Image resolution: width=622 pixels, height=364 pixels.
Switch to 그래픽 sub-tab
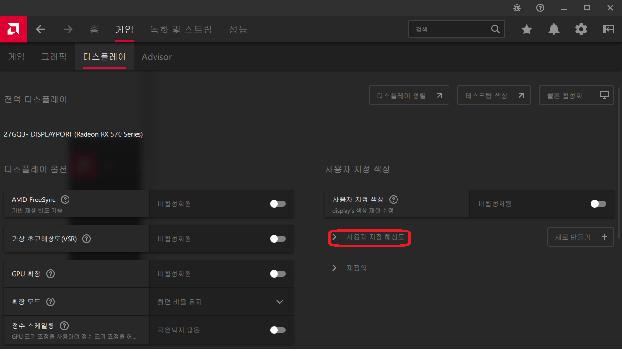pyautogui.click(x=54, y=57)
